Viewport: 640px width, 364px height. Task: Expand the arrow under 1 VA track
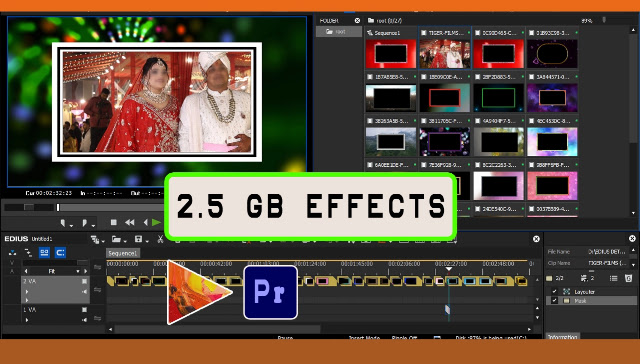pos(27,320)
